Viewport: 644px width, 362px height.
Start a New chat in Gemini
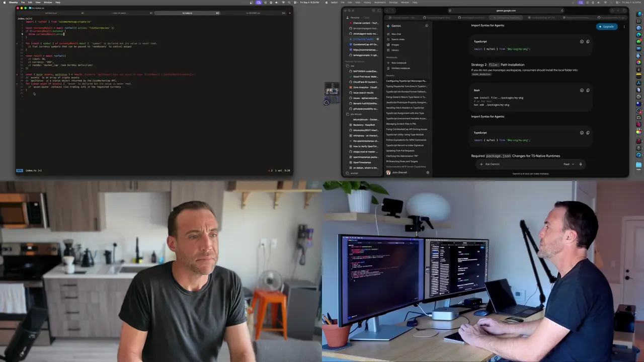pos(396,34)
